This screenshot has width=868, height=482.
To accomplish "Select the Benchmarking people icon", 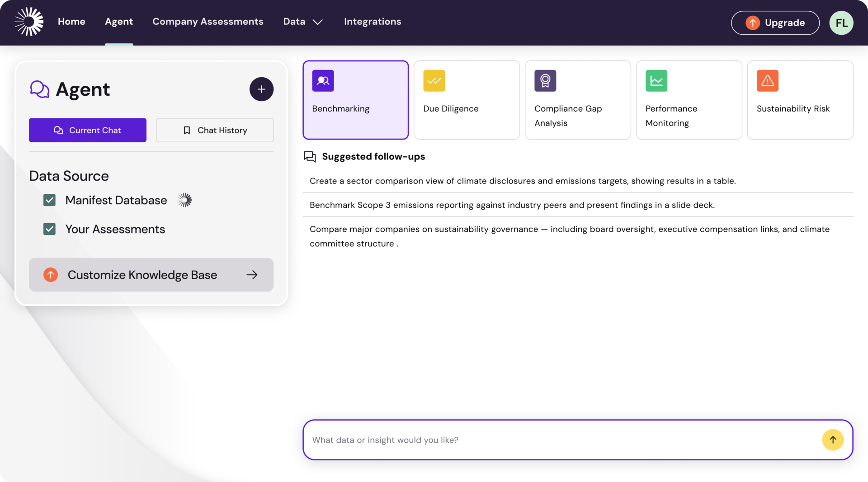I will pos(323,81).
